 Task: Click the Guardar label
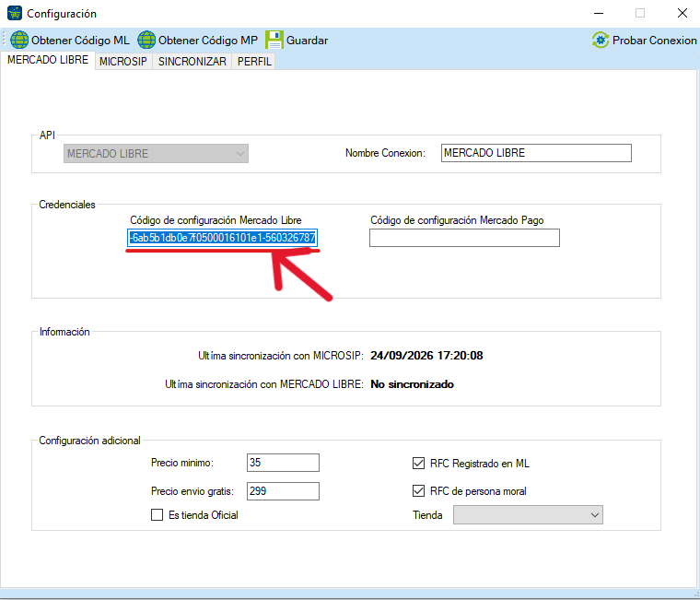[307, 41]
